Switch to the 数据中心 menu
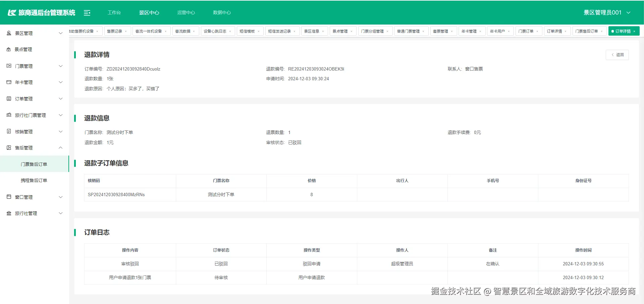The width and height of the screenshot is (644, 304). [x=222, y=12]
